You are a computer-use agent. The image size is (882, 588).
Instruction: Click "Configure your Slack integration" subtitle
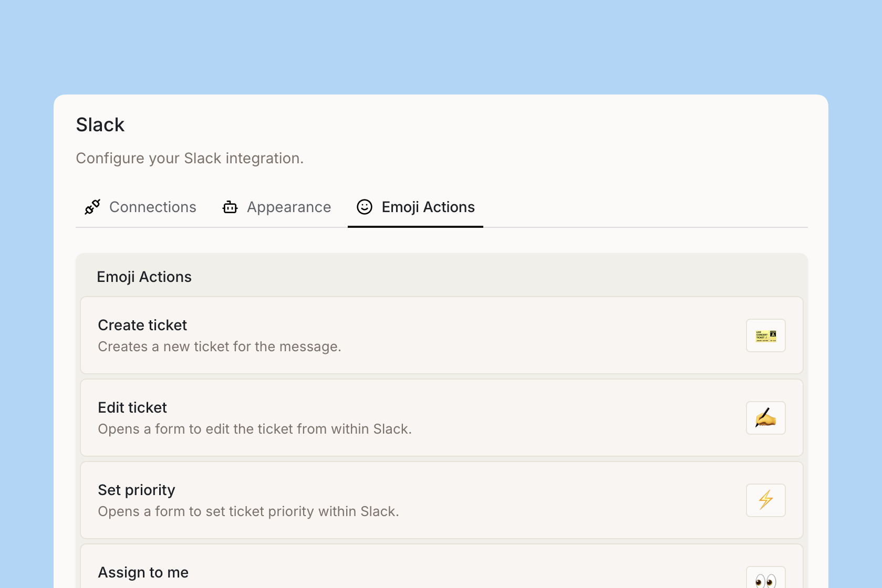click(190, 159)
